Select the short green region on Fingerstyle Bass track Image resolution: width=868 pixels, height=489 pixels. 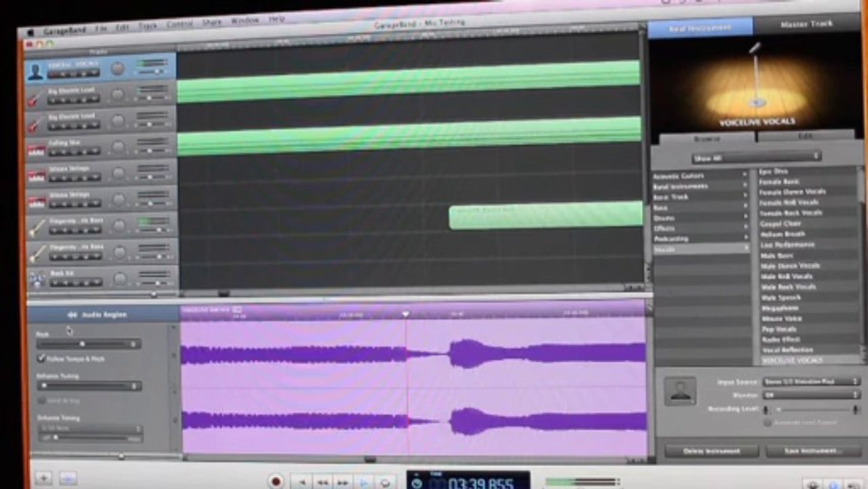point(546,215)
